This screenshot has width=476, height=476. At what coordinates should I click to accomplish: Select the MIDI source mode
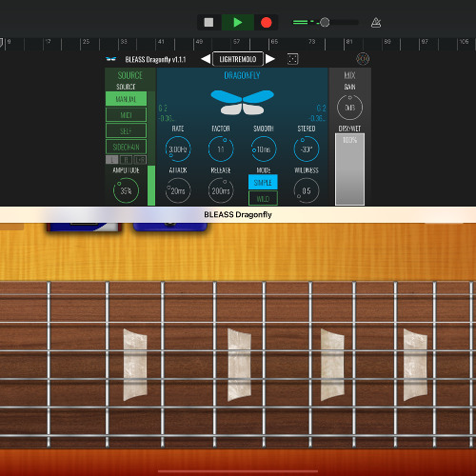click(x=126, y=115)
